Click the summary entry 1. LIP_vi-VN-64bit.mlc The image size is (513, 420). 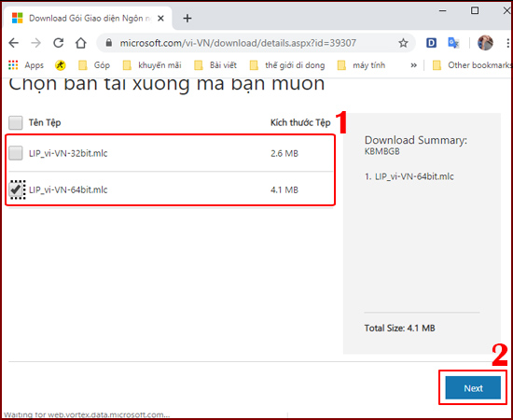[x=409, y=176]
